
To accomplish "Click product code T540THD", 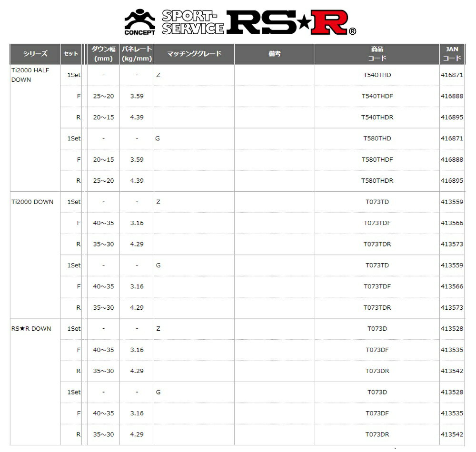I will (377, 75).
